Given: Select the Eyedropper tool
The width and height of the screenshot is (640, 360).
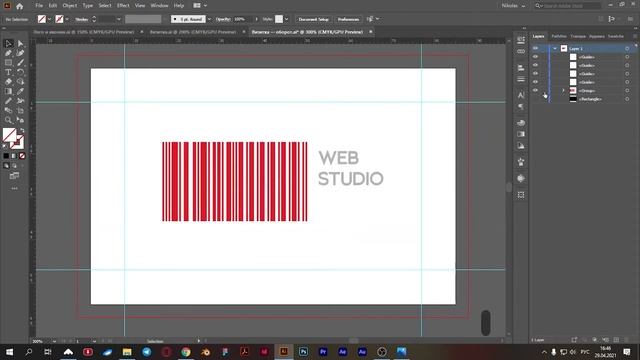Looking at the screenshot, I should 20,91.
